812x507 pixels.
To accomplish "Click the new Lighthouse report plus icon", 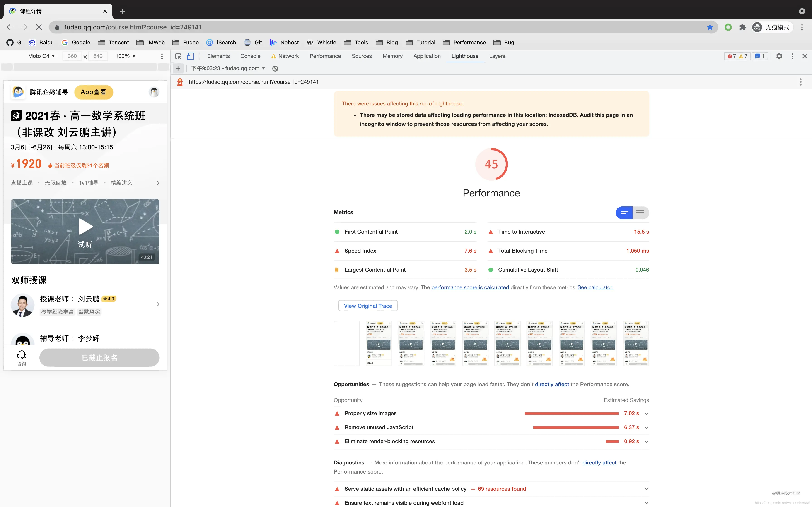I will pos(178,68).
